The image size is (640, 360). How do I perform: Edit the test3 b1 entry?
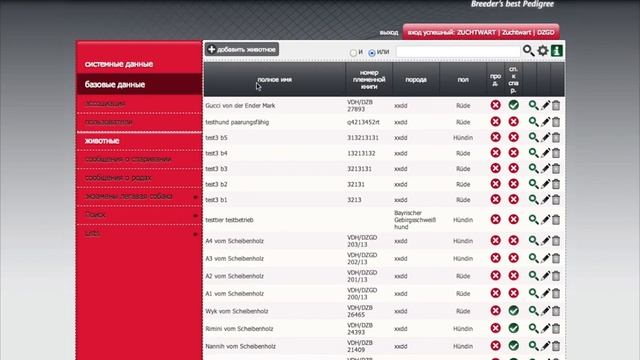click(x=545, y=199)
